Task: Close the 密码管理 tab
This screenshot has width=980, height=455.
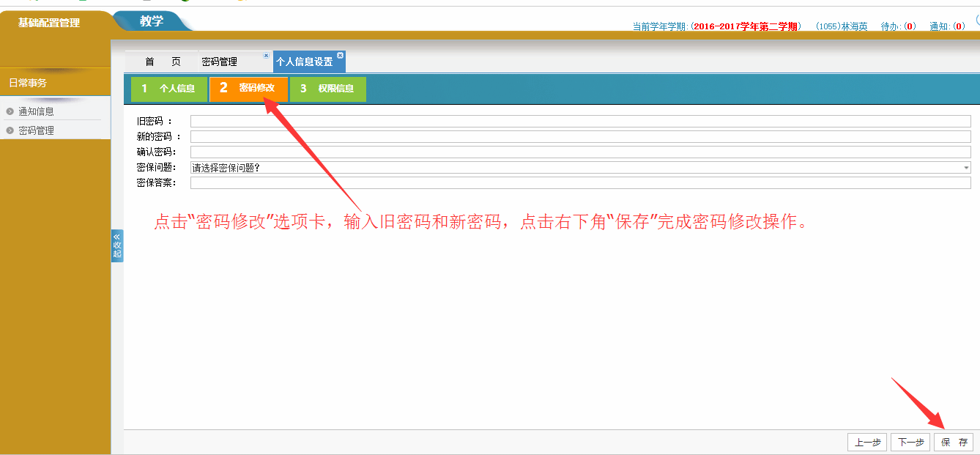Action: pyautogui.click(x=266, y=56)
